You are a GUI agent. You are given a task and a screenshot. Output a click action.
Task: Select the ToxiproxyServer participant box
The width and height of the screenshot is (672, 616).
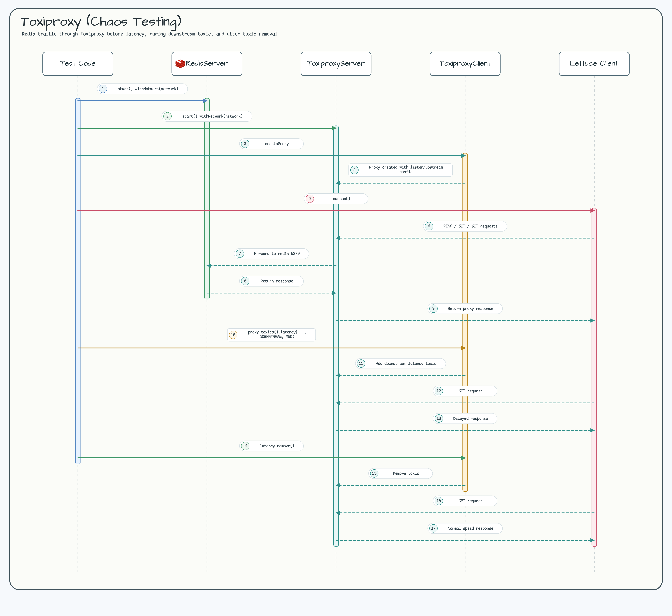336,64
